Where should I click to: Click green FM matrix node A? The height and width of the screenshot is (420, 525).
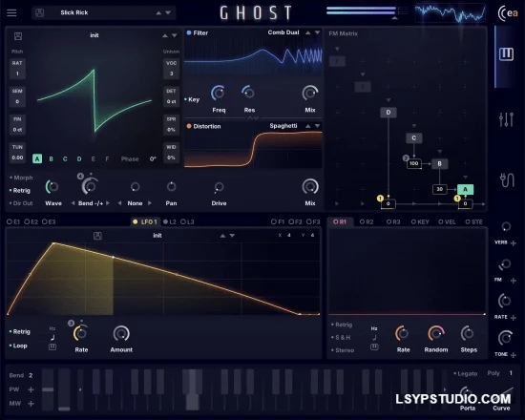[x=465, y=189]
